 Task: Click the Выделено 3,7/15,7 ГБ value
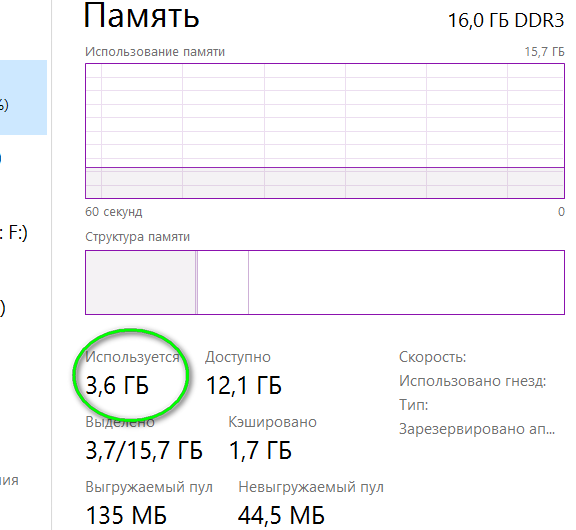pyautogui.click(x=144, y=450)
